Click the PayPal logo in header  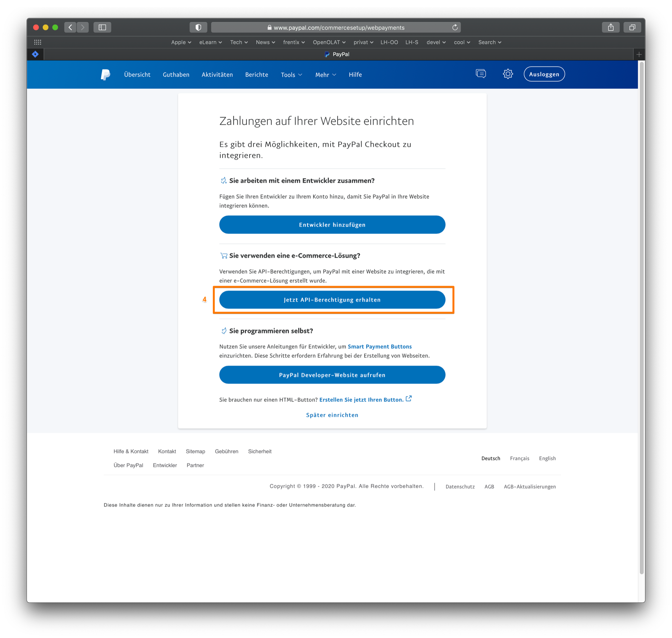pyautogui.click(x=105, y=74)
